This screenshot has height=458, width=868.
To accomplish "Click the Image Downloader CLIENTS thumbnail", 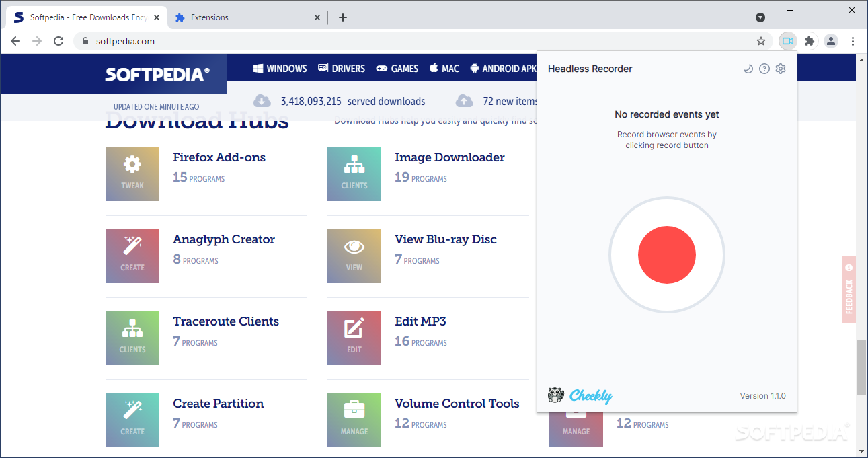I will point(354,174).
